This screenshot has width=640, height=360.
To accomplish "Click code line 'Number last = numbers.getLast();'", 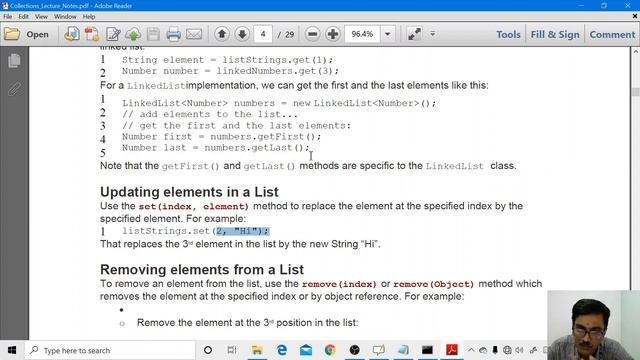I will pos(216,148).
